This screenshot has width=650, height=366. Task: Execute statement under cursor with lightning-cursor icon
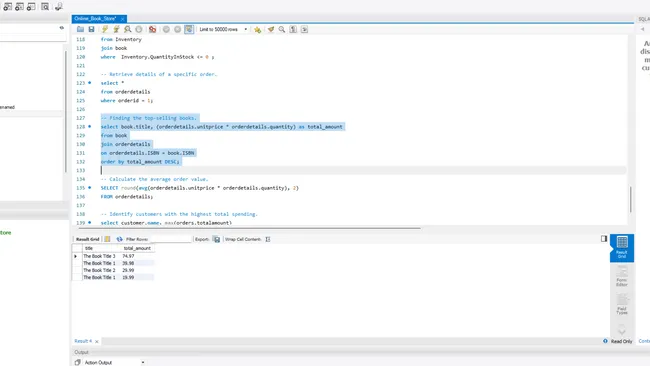116,29
